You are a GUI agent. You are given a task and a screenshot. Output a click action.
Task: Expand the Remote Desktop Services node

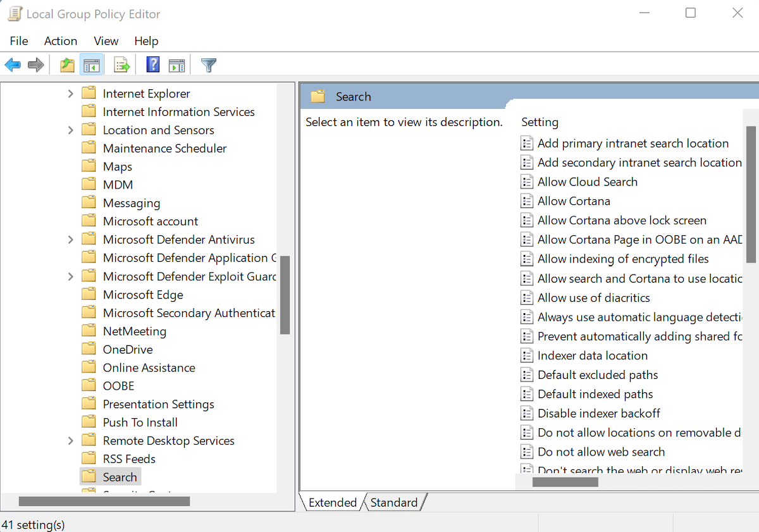(x=70, y=440)
